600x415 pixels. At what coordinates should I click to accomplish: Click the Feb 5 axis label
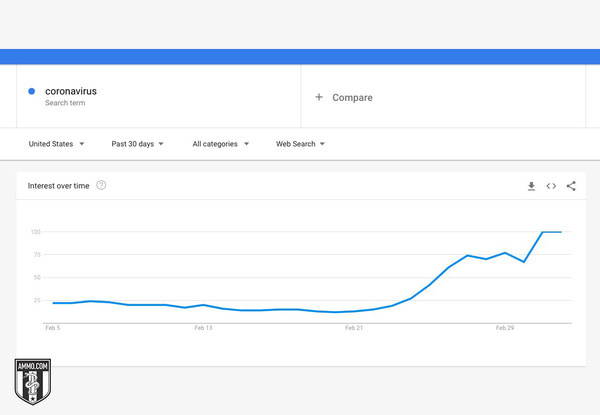[x=52, y=328]
